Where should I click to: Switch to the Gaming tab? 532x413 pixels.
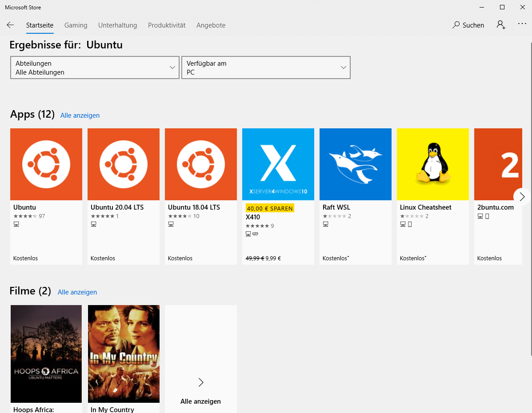76,25
